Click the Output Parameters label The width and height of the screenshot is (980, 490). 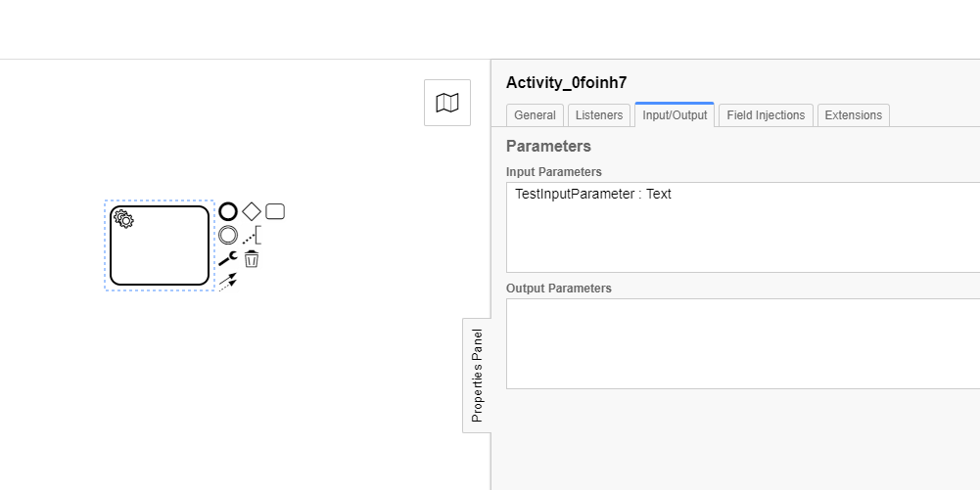click(x=559, y=289)
